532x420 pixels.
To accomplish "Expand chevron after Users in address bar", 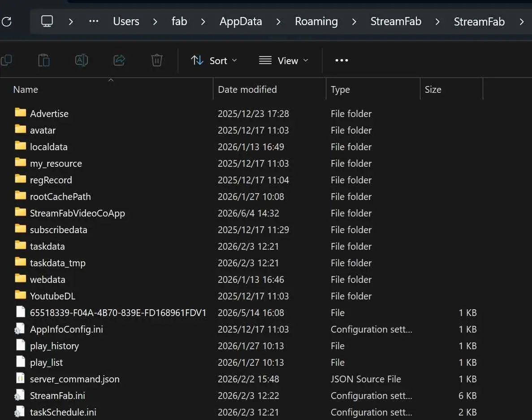I will [155, 22].
